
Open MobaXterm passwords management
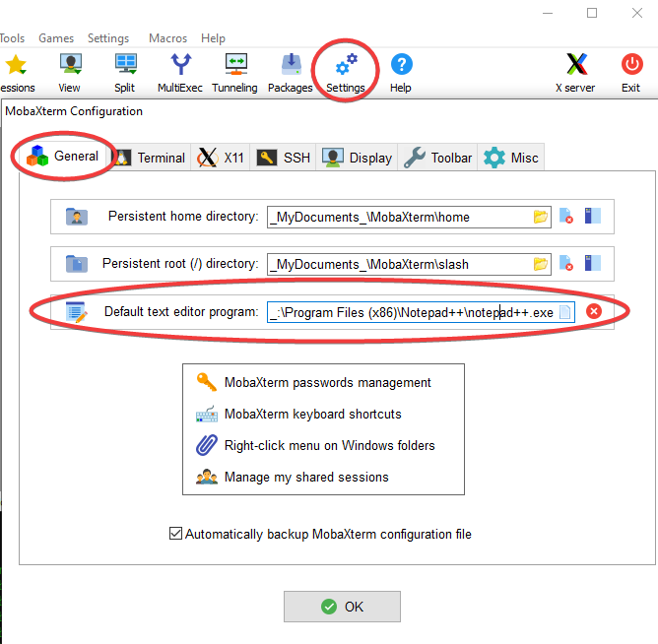327,382
